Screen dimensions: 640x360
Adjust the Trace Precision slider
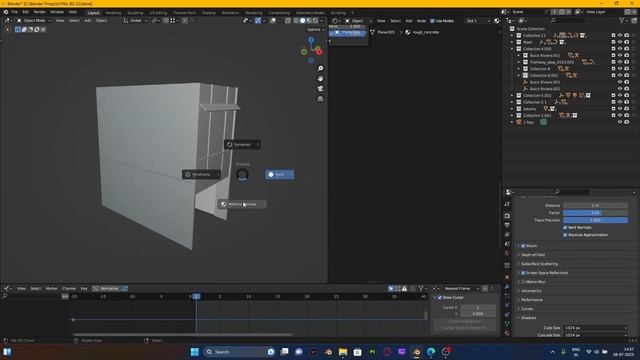click(596, 220)
